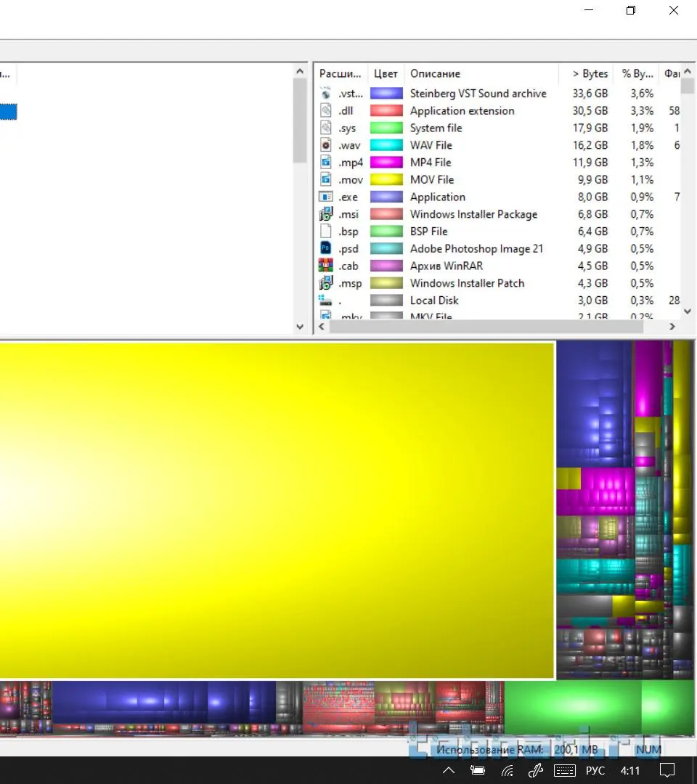Click the yellow .mov color swatch
Viewport: 697px width, 784px height.
pyautogui.click(x=386, y=179)
